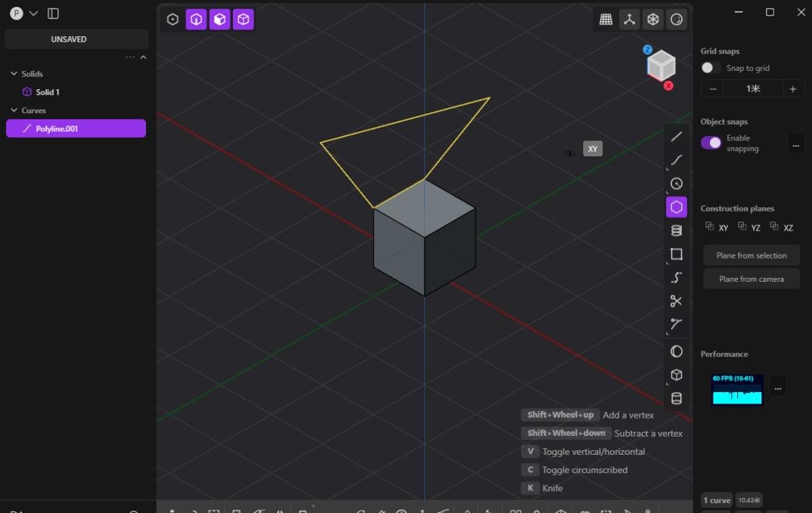Viewport: 812px width, 513px height.
Task: Click the red X axis on orientation gizmo
Action: point(668,86)
